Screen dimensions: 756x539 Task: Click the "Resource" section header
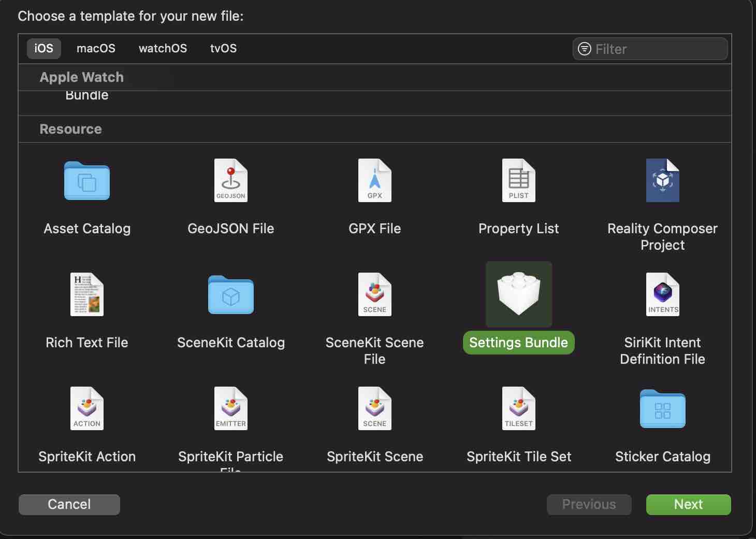pos(71,129)
